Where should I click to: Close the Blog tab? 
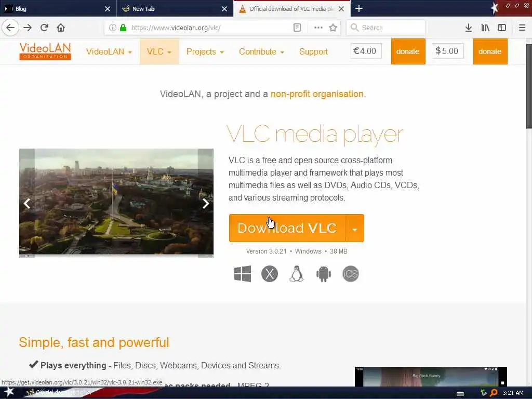pos(107,9)
